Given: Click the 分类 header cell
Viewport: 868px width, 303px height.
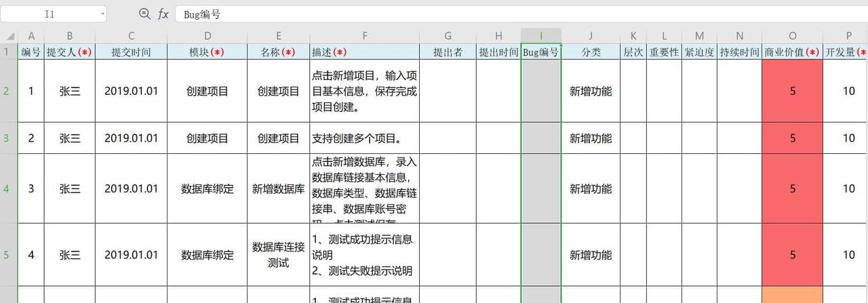Looking at the screenshot, I should [x=591, y=52].
